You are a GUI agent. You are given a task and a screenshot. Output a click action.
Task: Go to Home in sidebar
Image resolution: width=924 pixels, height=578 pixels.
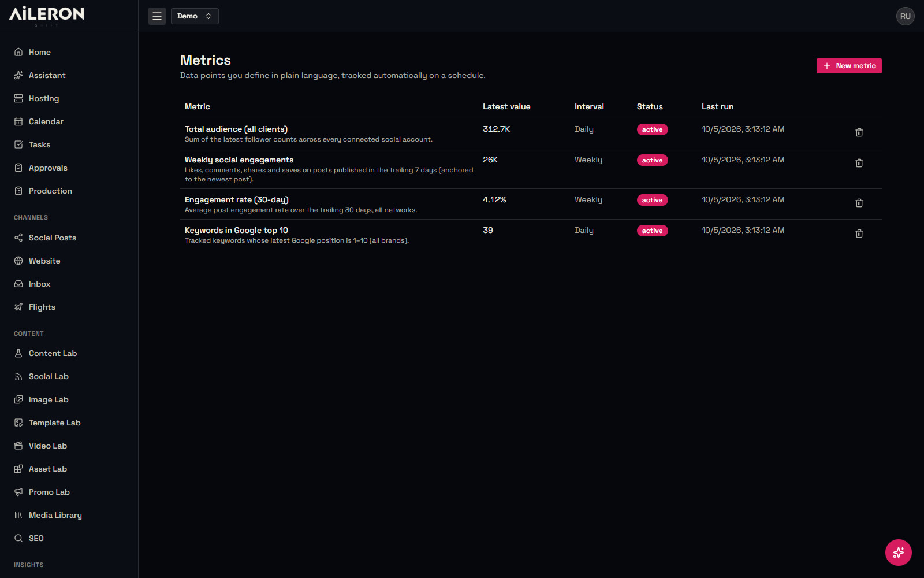coord(69,52)
